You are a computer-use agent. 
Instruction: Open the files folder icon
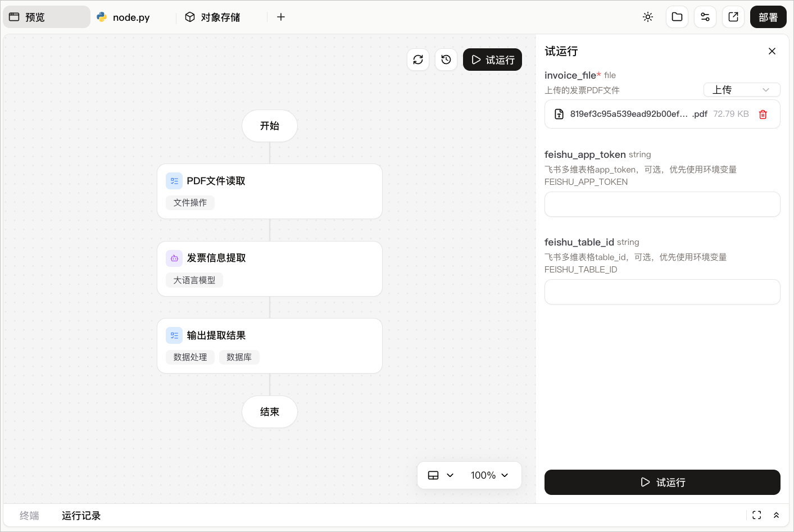click(677, 17)
